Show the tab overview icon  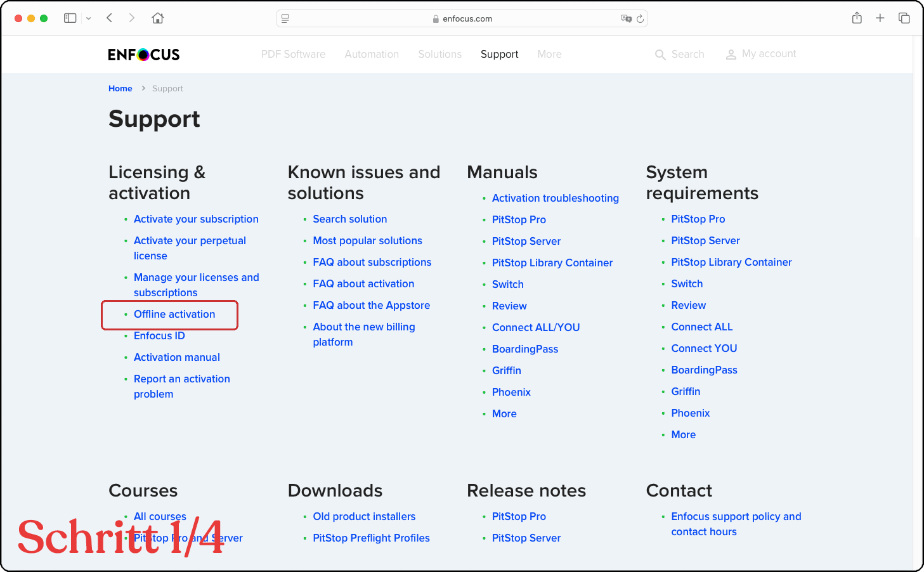click(904, 18)
